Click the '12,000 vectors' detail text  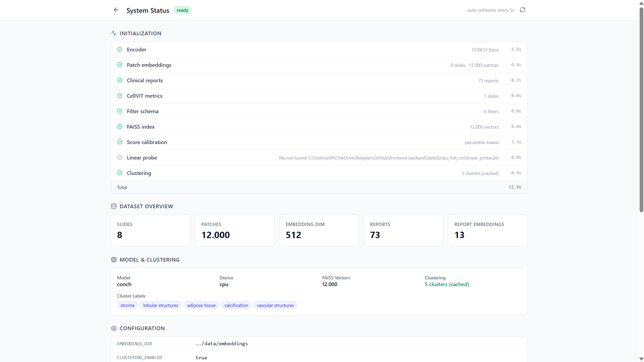(484, 127)
